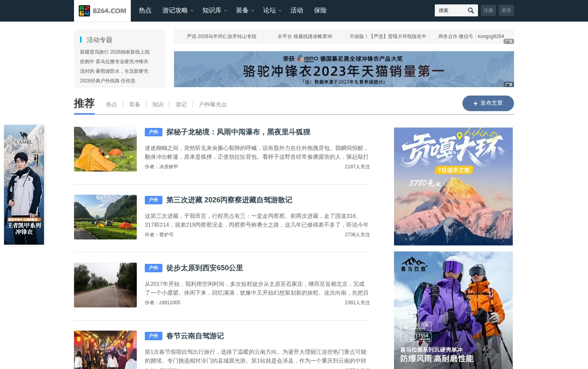The height and width of the screenshot is (369, 588).
Task: Switch to the 热点 feed tab
Action: tap(112, 104)
